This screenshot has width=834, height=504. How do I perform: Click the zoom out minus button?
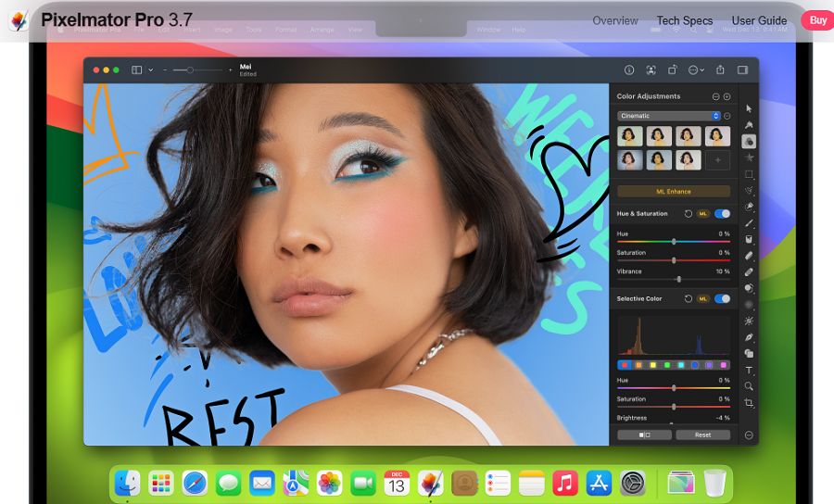pos(166,70)
